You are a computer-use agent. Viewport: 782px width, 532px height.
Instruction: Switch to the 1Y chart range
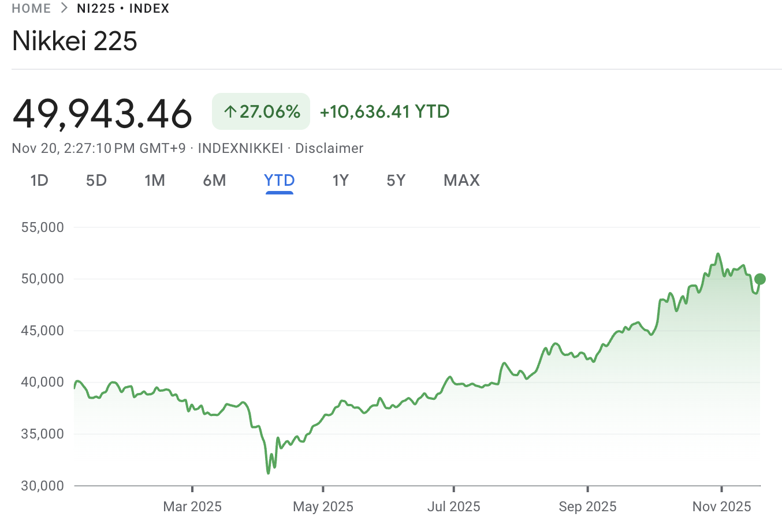(x=340, y=180)
